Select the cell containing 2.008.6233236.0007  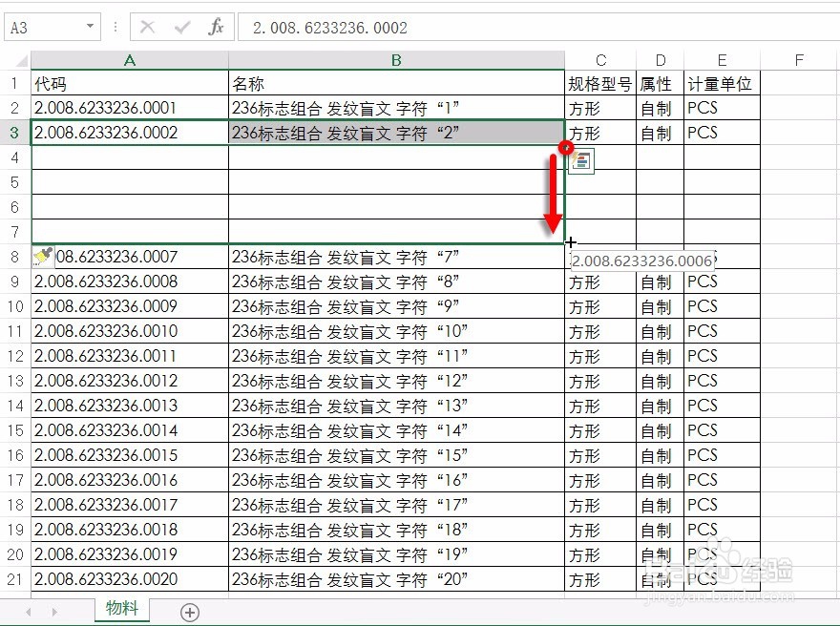(x=129, y=257)
